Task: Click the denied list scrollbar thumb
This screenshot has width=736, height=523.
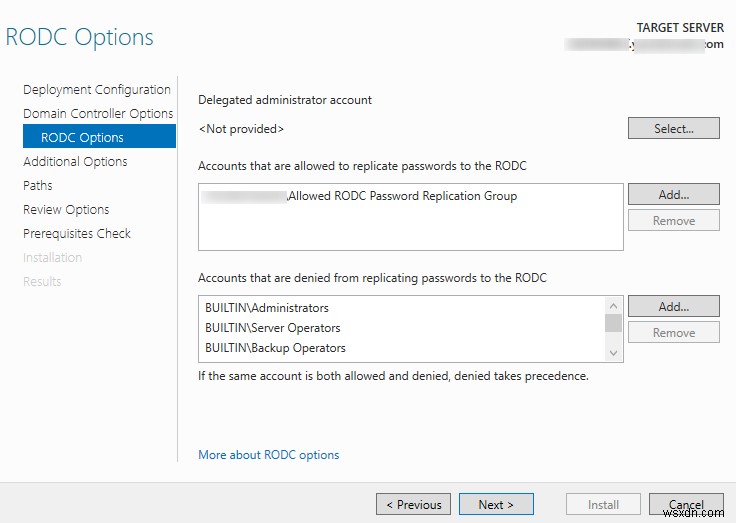Action: point(613,323)
